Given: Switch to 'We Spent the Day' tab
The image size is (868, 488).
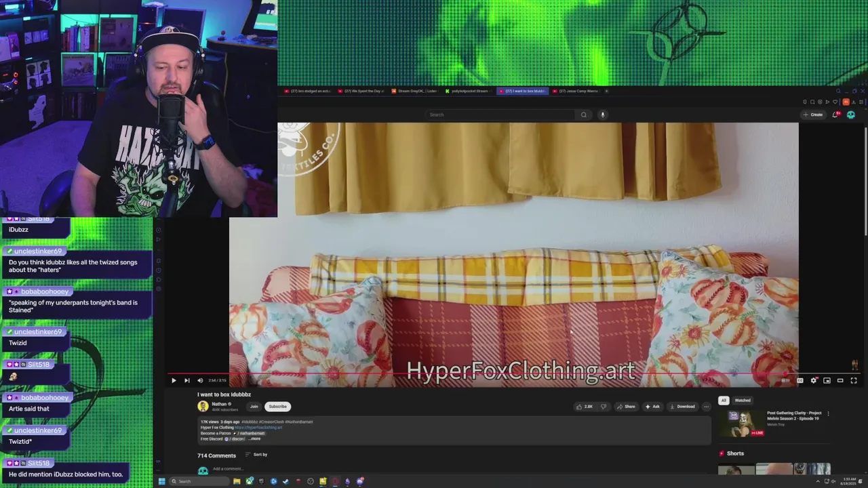Looking at the screenshot, I should (x=360, y=91).
